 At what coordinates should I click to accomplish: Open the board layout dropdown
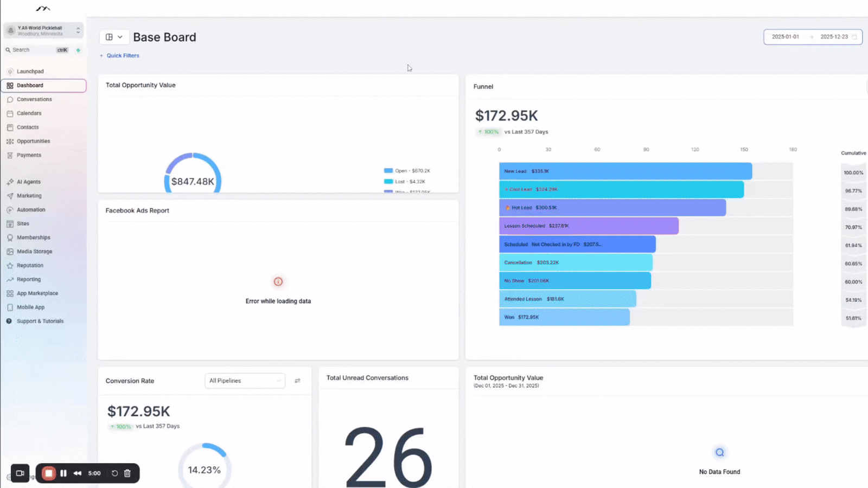tap(114, 37)
